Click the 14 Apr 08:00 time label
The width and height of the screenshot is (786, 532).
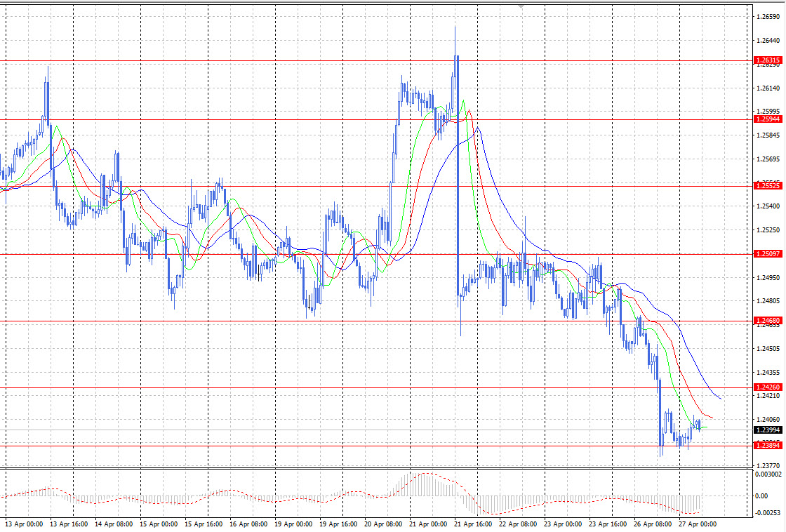point(113,524)
